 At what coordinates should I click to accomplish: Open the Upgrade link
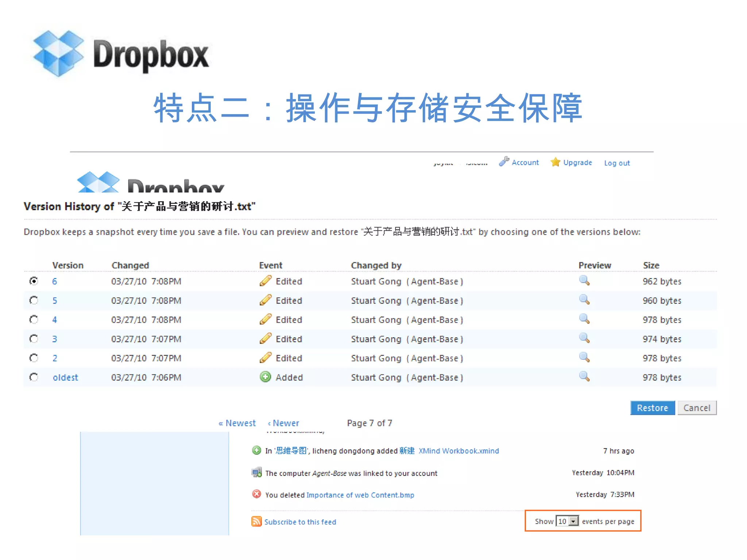click(577, 163)
